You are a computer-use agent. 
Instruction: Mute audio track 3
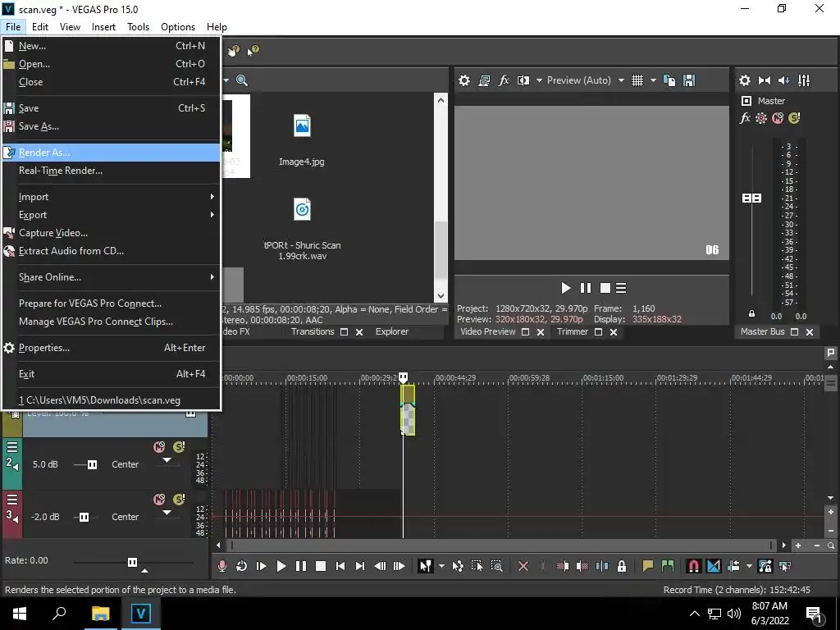point(159,500)
